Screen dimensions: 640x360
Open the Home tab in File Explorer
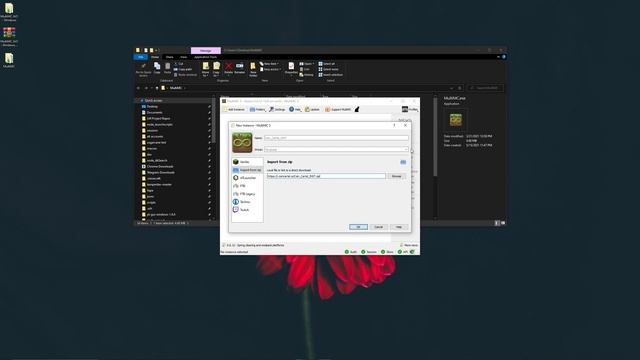155,57
